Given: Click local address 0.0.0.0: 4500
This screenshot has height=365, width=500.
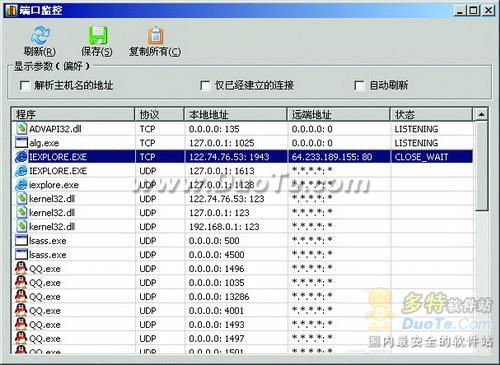Looking at the screenshot, I should pos(216,255).
